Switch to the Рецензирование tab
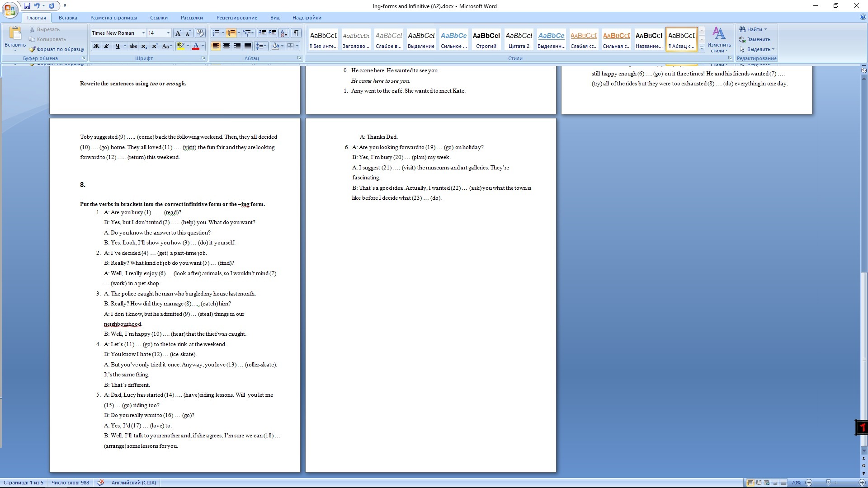The height and width of the screenshot is (488, 868). [236, 18]
